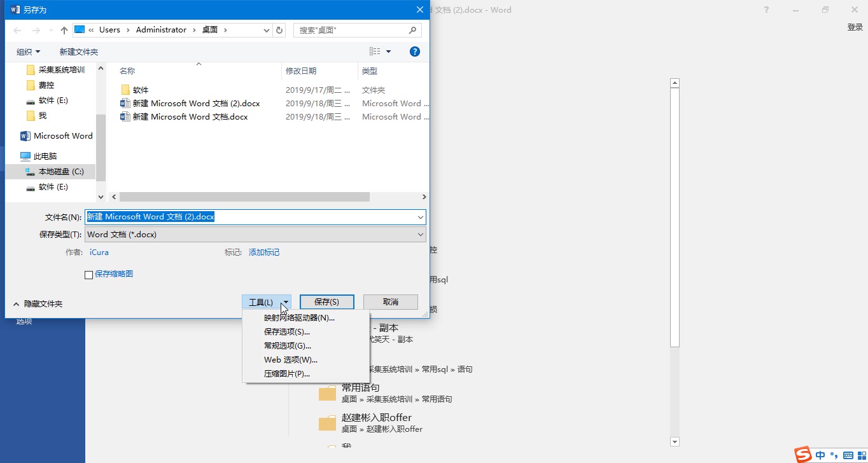This screenshot has height=463, width=868.
Task: Select 软件 (E:) drive under 此电脑
Action: 48,187
